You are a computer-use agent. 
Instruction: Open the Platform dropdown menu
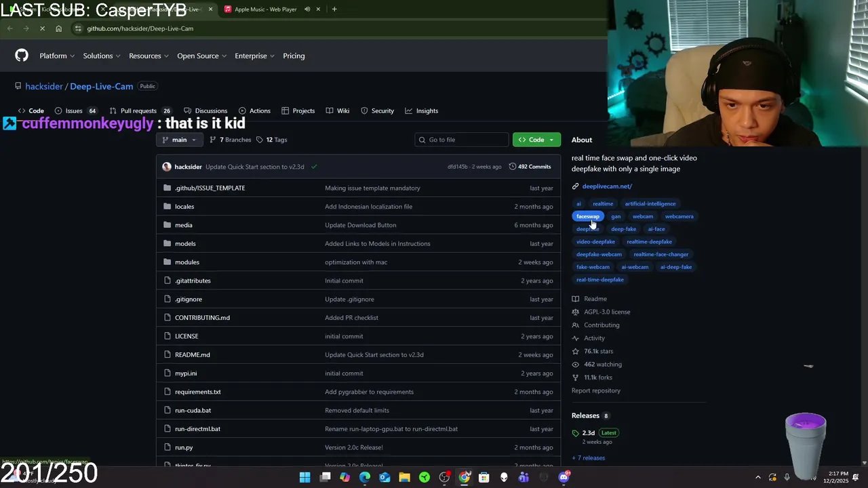[x=57, y=56]
